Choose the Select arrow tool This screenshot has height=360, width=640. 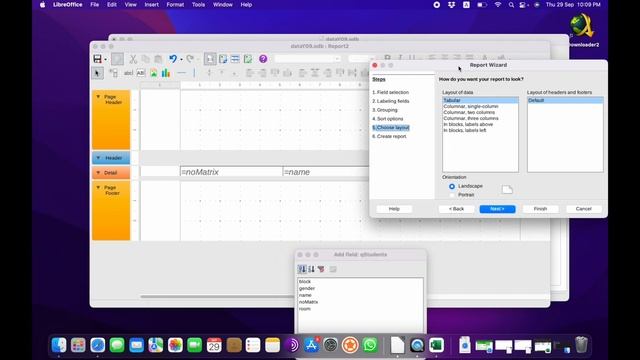tap(97, 73)
